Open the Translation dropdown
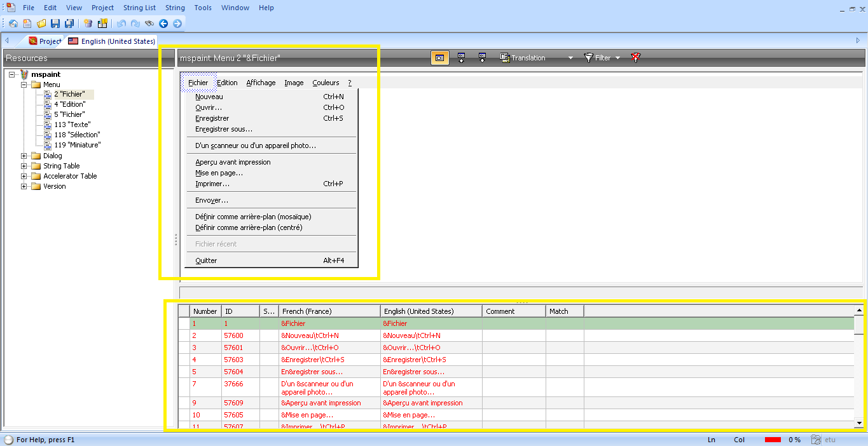The image size is (868, 446). coord(569,58)
